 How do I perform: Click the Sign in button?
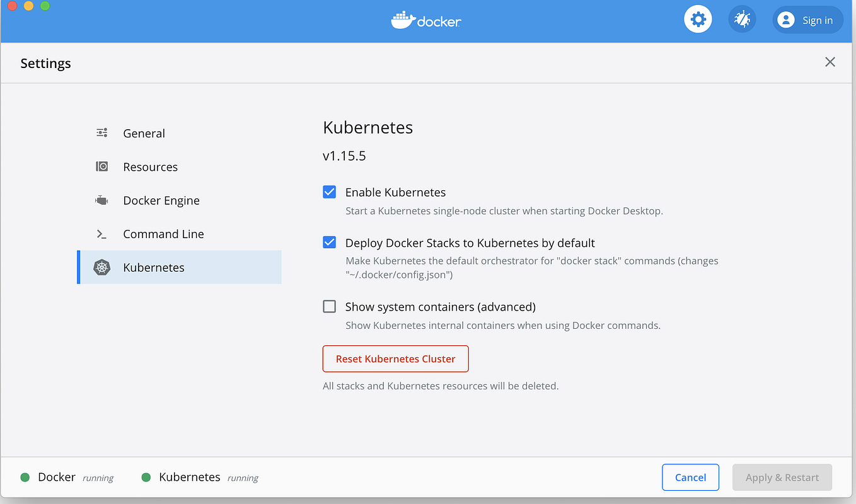click(807, 20)
